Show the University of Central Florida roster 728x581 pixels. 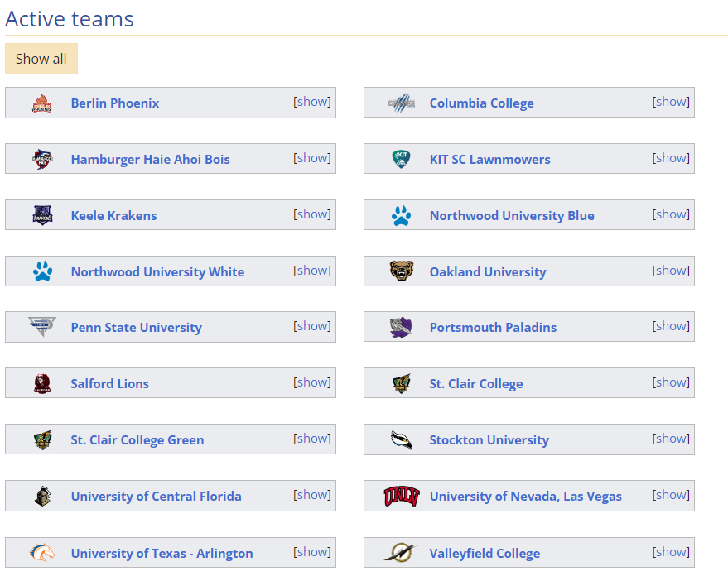pos(312,495)
